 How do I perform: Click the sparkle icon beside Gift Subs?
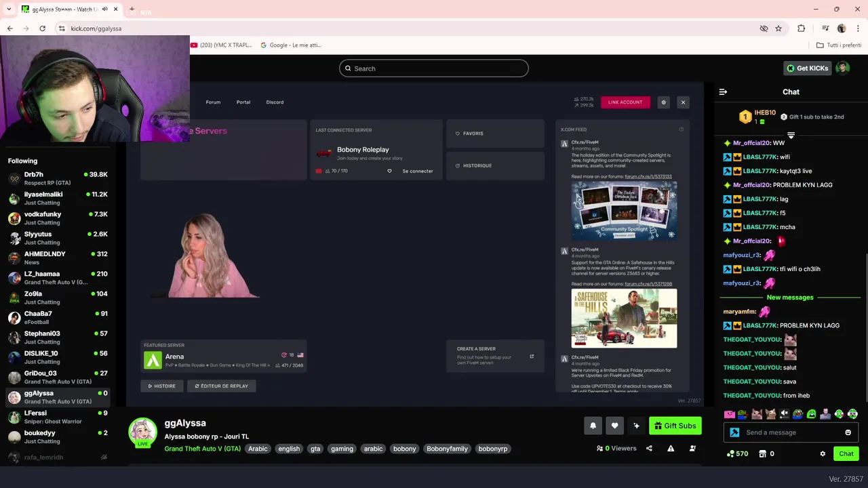click(x=636, y=426)
